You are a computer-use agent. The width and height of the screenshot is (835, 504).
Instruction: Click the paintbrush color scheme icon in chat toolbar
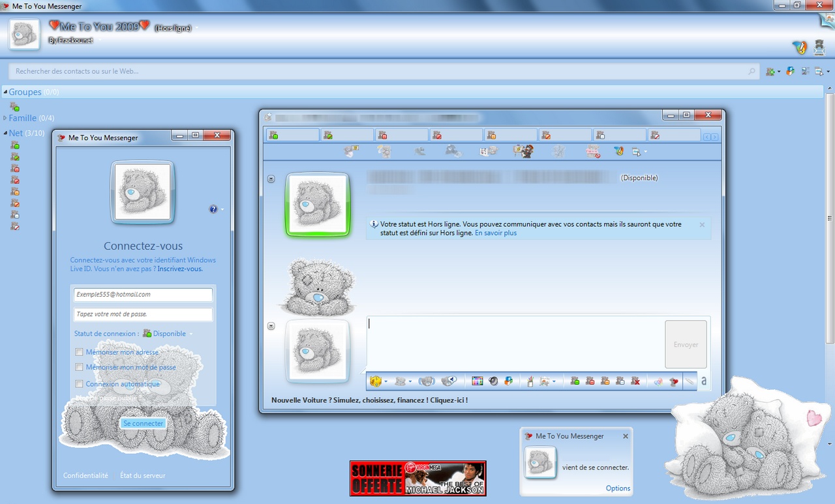[x=619, y=151]
